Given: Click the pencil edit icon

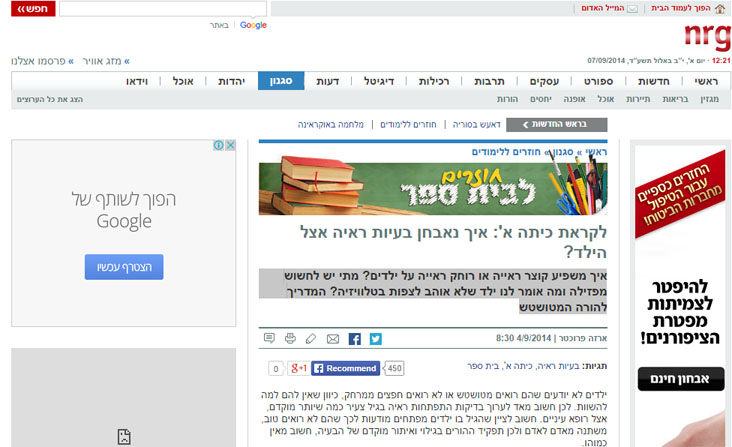Looking at the screenshot, I should point(311,339).
